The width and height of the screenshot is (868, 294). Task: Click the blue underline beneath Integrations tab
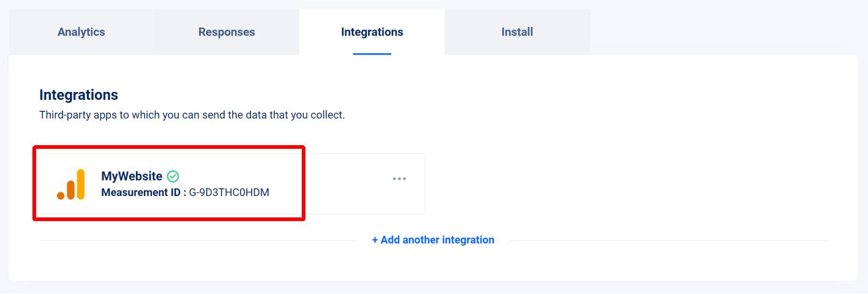pos(372,54)
